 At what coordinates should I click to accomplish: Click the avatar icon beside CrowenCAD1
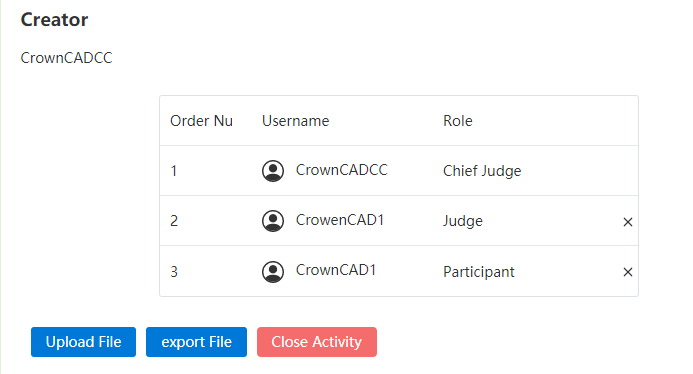273,221
